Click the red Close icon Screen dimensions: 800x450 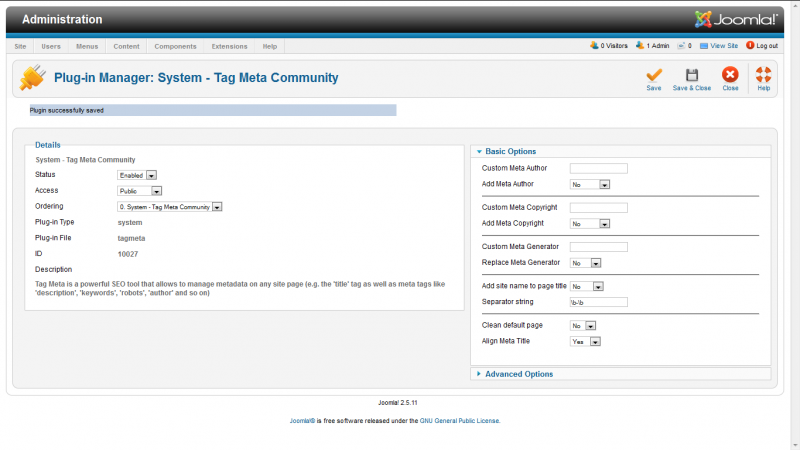730,74
